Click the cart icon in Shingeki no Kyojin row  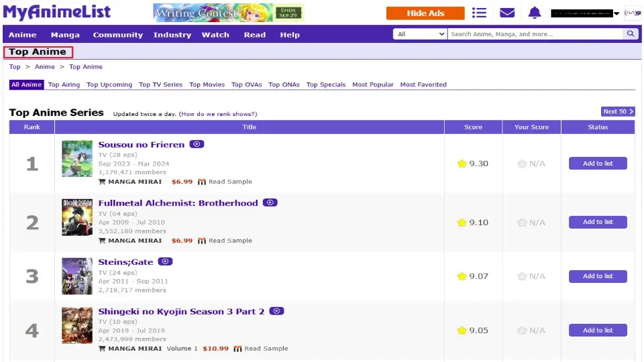click(x=102, y=349)
